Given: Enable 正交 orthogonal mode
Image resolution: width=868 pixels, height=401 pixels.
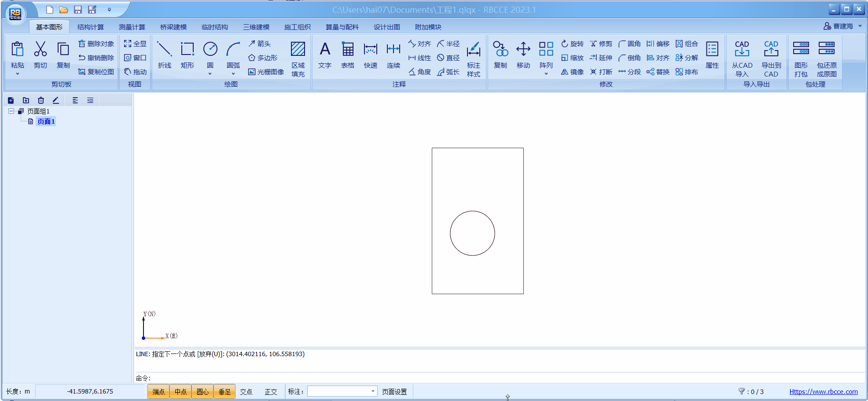Looking at the screenshot, I should tap(271, 391).
